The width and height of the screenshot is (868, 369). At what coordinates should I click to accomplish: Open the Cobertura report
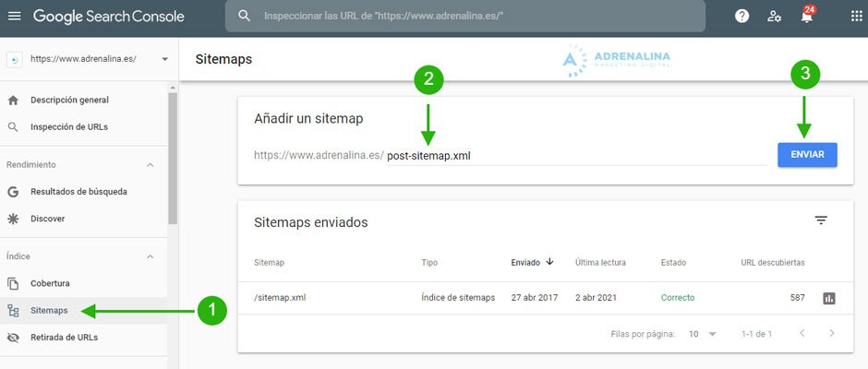pyautogui.click(x=50, y=284)
